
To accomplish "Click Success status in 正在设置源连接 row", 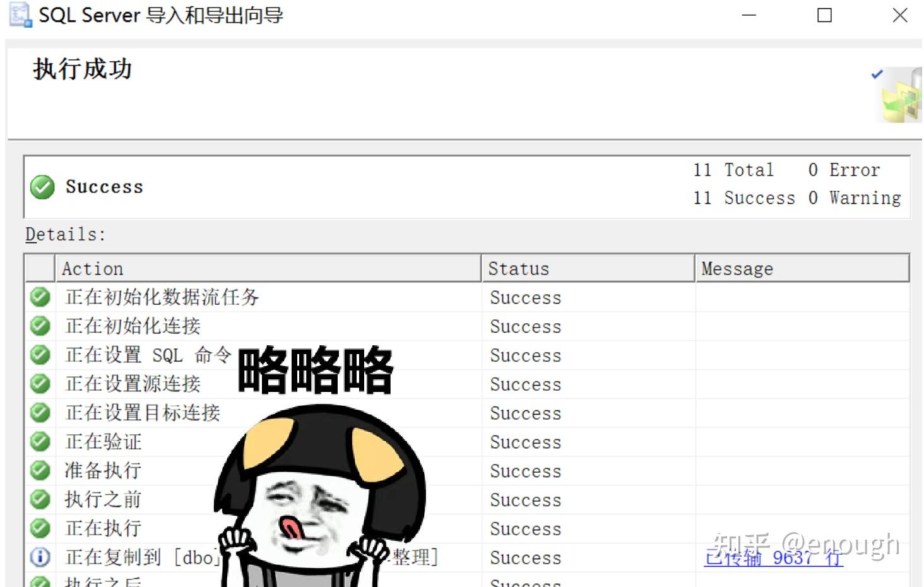I will (x=526, y=384).
